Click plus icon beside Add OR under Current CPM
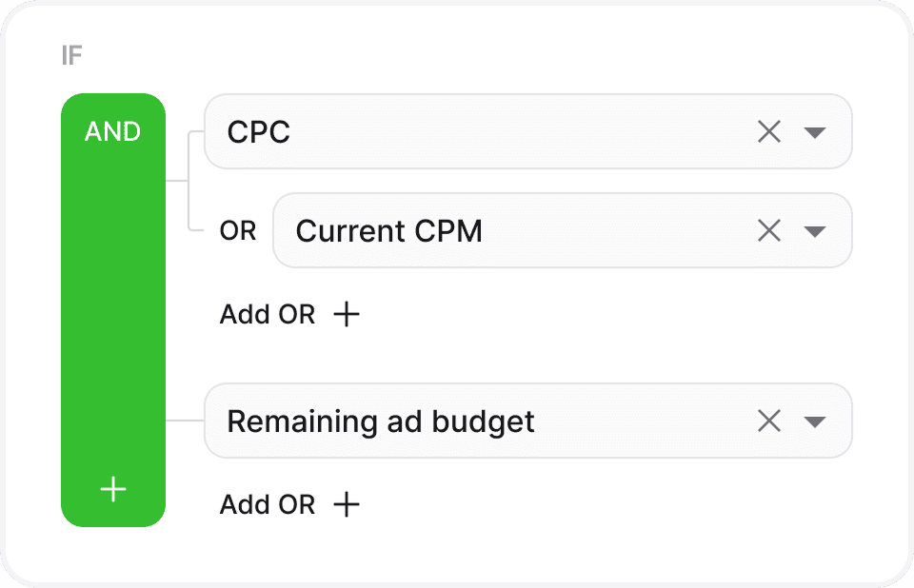 348,314
